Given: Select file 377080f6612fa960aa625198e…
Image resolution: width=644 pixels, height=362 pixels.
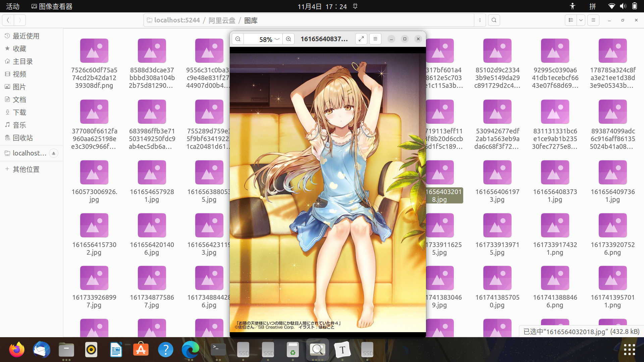Looking at the screenshot, I should pos(94,125).
